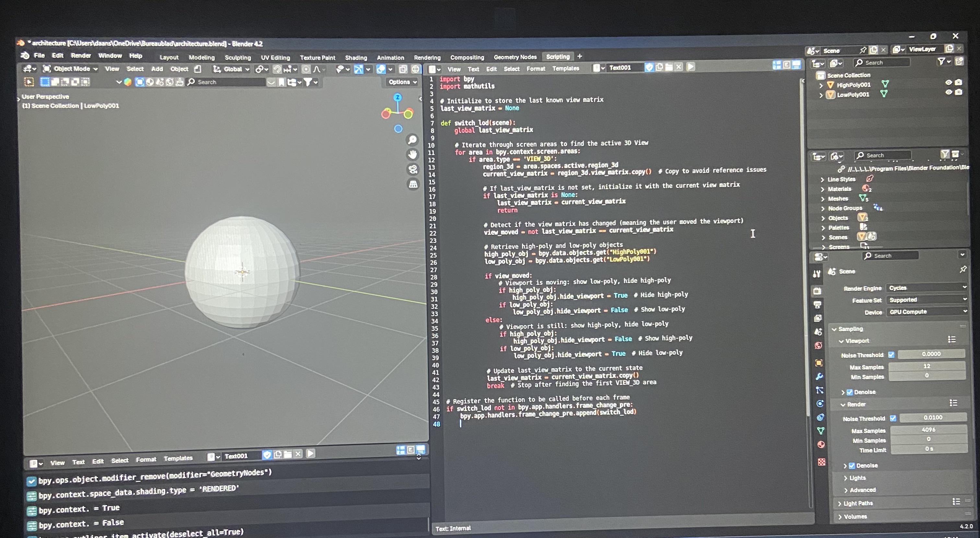Add a workspace with the plus button
The height and width of the screenshot is (538, 980).
(x=579, y=56)
